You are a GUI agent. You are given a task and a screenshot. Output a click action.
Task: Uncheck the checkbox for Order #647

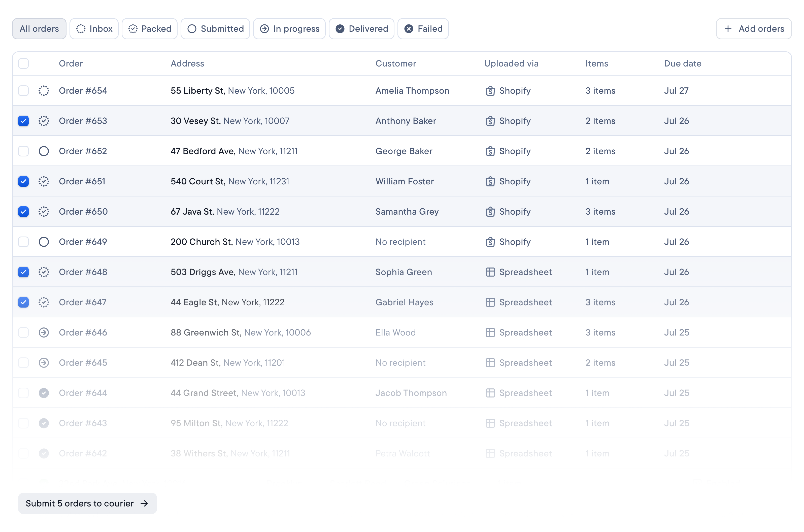pyautogui.click(x=23, y=302)
